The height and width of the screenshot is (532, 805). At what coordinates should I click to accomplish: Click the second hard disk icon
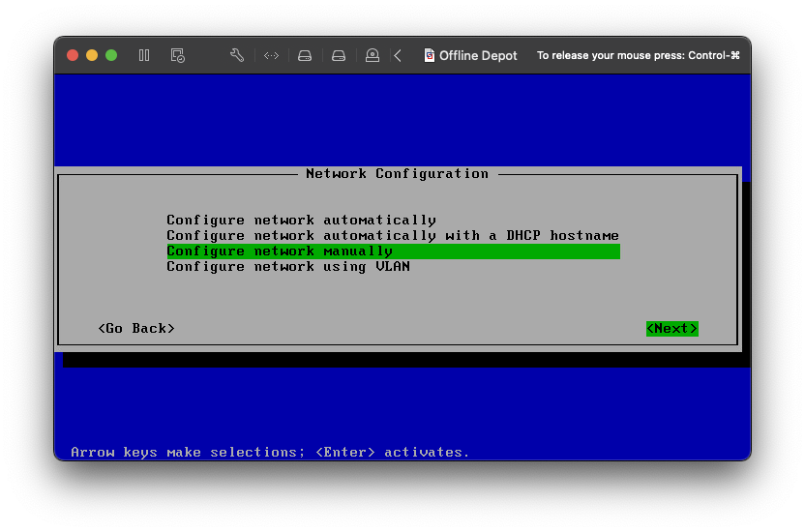339,55
